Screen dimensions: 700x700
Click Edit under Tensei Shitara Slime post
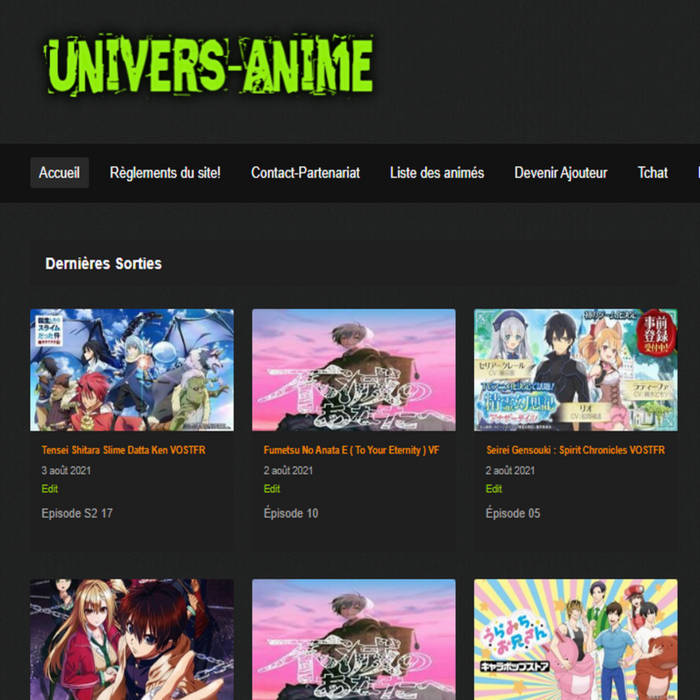[50, 489]
